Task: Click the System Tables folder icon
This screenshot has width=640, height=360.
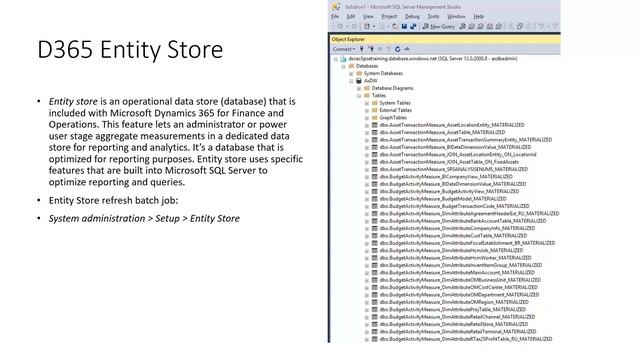Action: [x=375, y=103]
